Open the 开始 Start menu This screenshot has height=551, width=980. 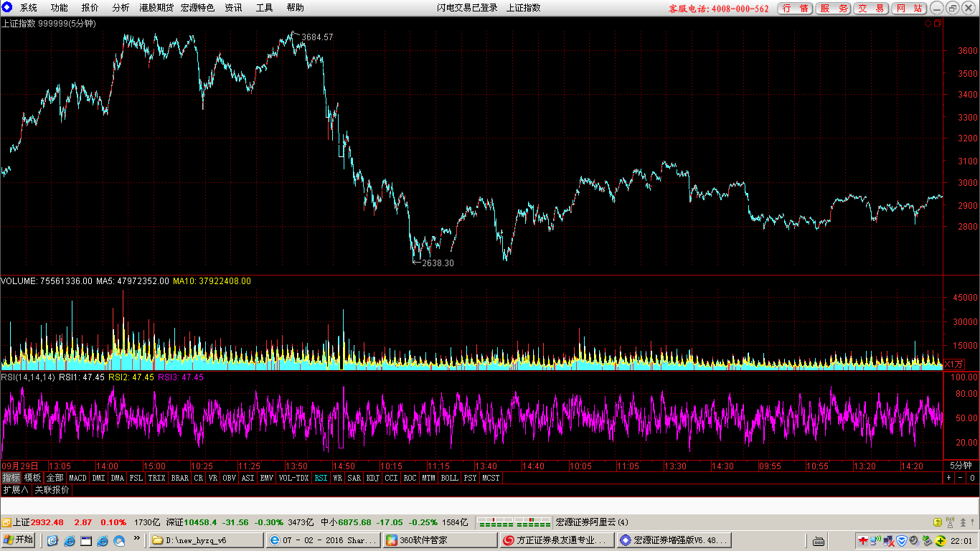(19, 540)
